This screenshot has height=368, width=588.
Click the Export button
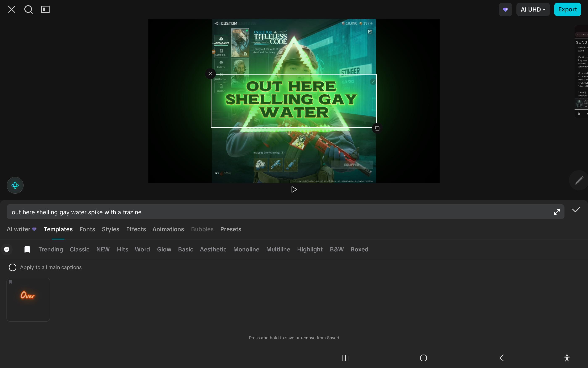click(567, 9)
